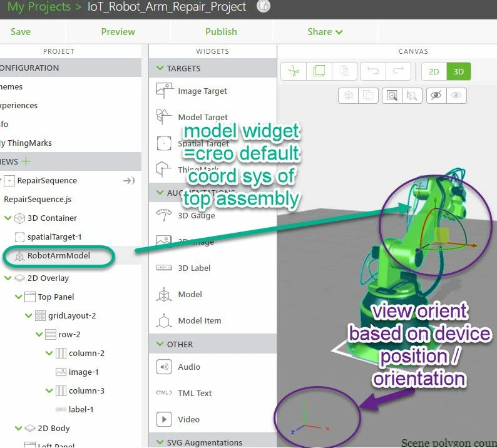Click the Show All eye icon
Viewport: 497px width, 448px height.
pos(456,95)
